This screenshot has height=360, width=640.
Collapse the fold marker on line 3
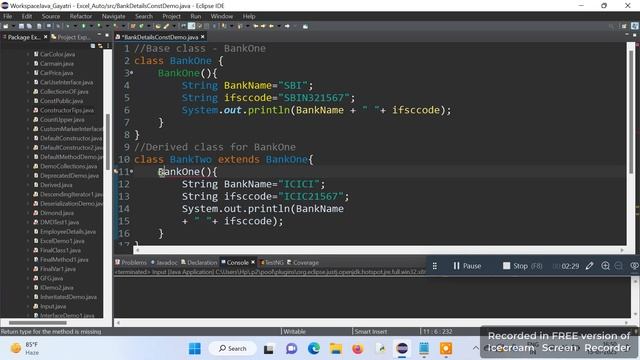click(x=132, y=73)
